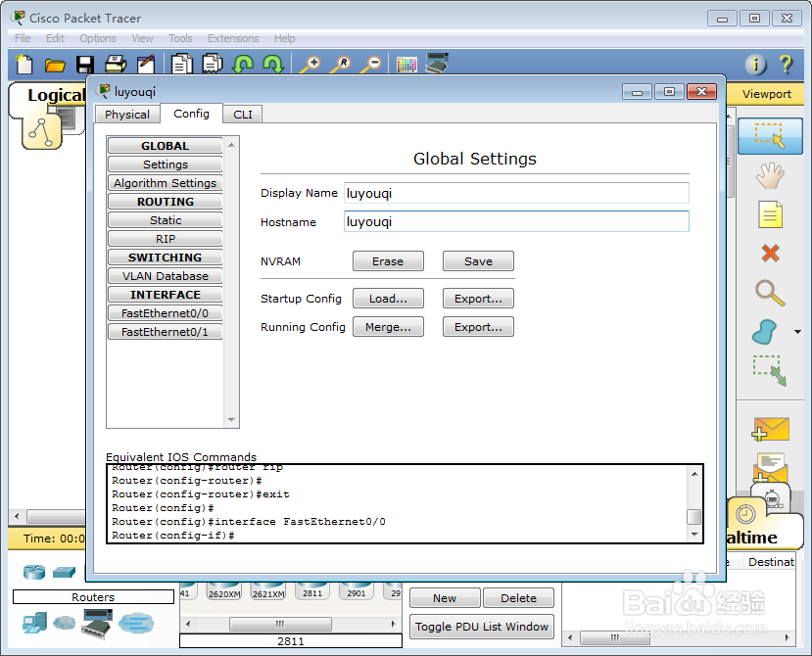812x656 pixels.
Task: Select the Multiuser Connection icon
Action: pyautogui.click(x=136, y=623)
